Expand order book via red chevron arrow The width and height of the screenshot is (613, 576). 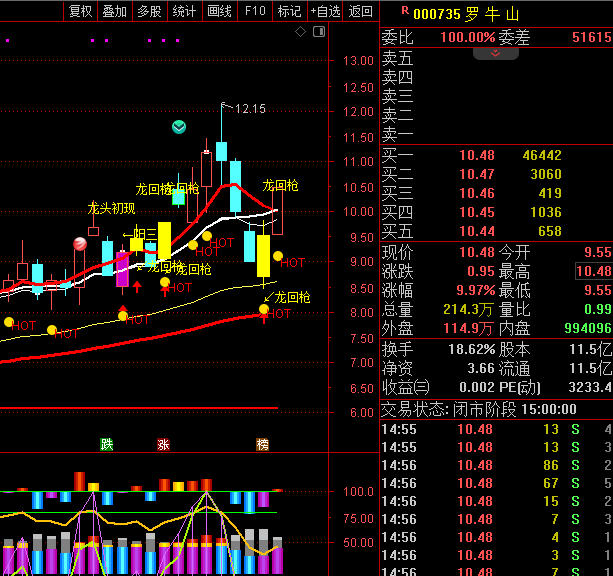click(496, 52)
